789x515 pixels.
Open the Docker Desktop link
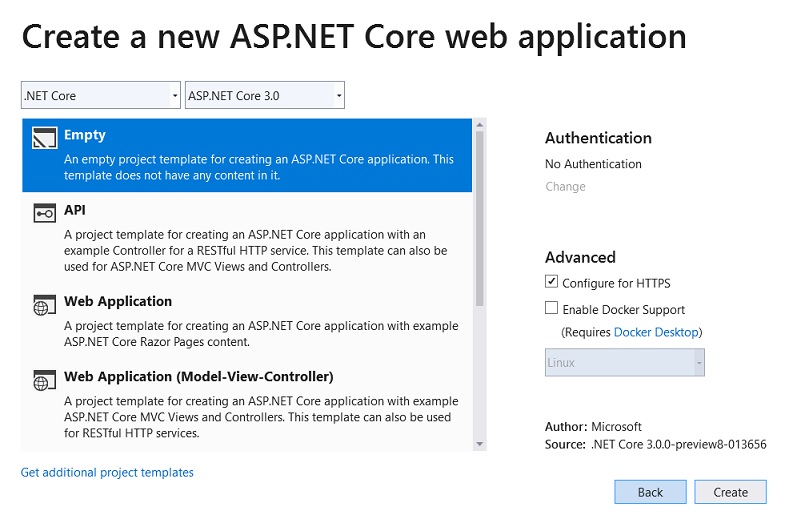point(656,332)
